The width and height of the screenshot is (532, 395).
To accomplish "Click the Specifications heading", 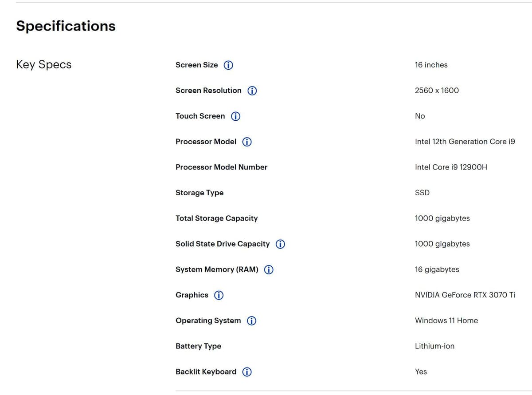I will pos(66,26).
